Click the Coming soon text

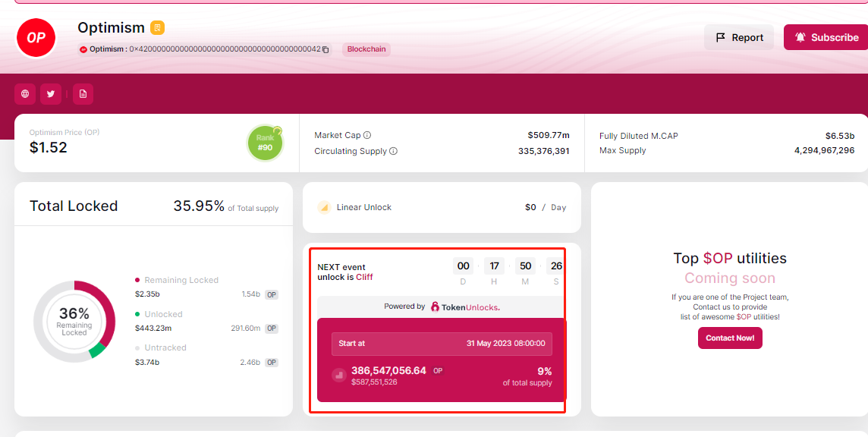(730, 278)
